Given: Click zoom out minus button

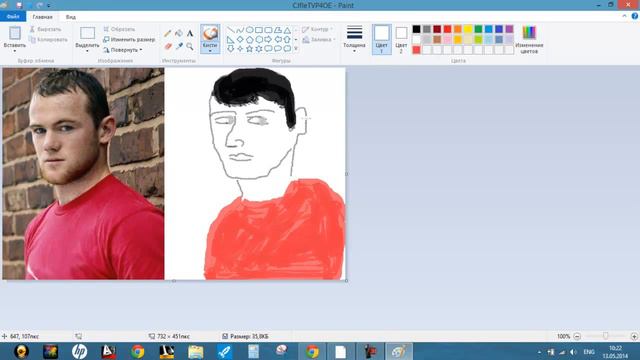Looking at the screenshot, I should pyautogui.click(x=577, y=336).
